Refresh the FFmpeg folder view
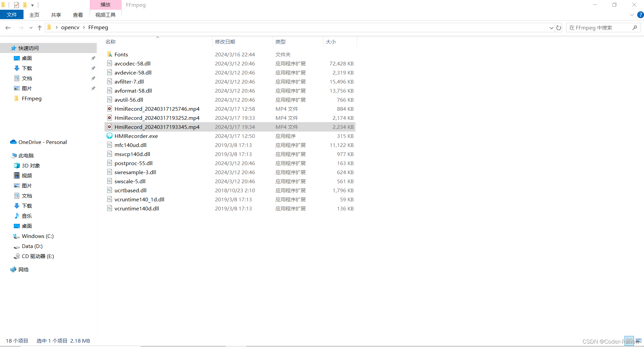Image resolution: width=644 pixels, height=347 pixels. 559,28
